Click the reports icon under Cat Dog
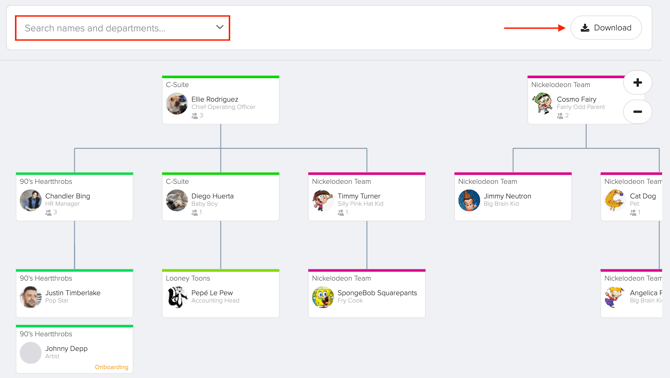The height and width of the screenshot is (378, 670). (x=633, y=212)
